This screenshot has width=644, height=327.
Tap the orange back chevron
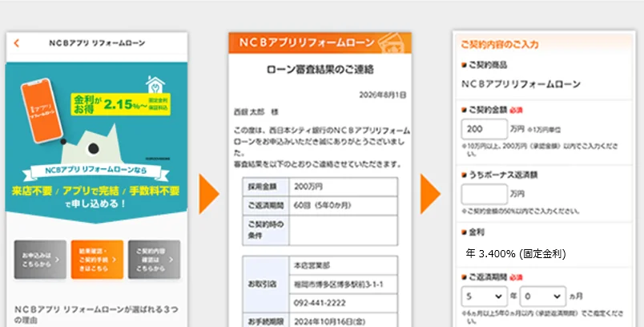point(17,42)
